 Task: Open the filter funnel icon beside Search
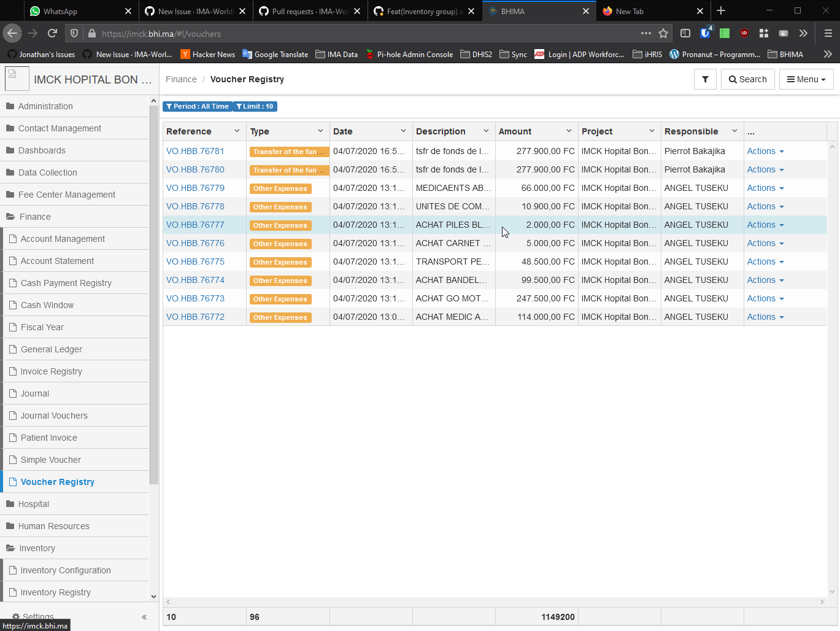coord(705,79)
